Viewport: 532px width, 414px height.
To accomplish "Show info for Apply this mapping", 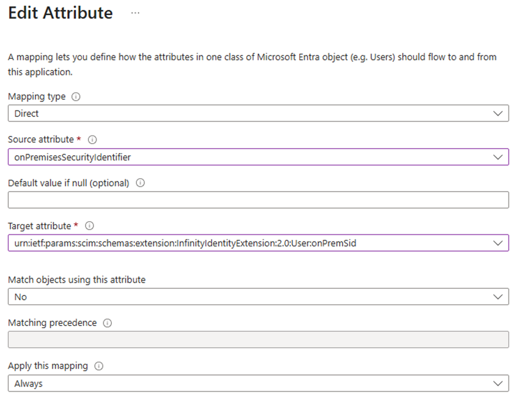I will point(99,366).
